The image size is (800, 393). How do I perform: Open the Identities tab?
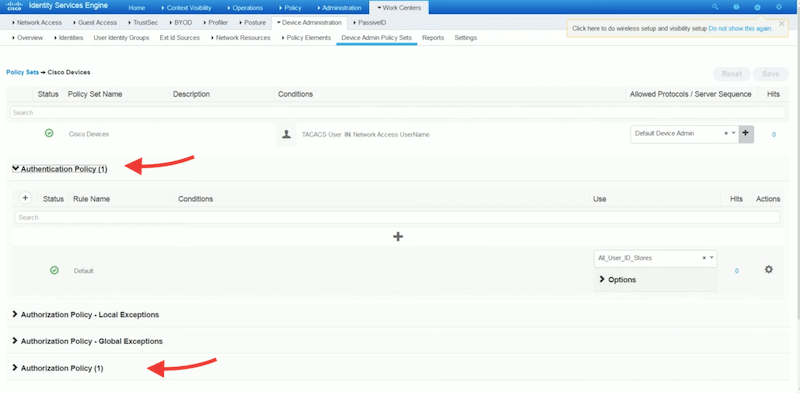click(x=68, y=38)
